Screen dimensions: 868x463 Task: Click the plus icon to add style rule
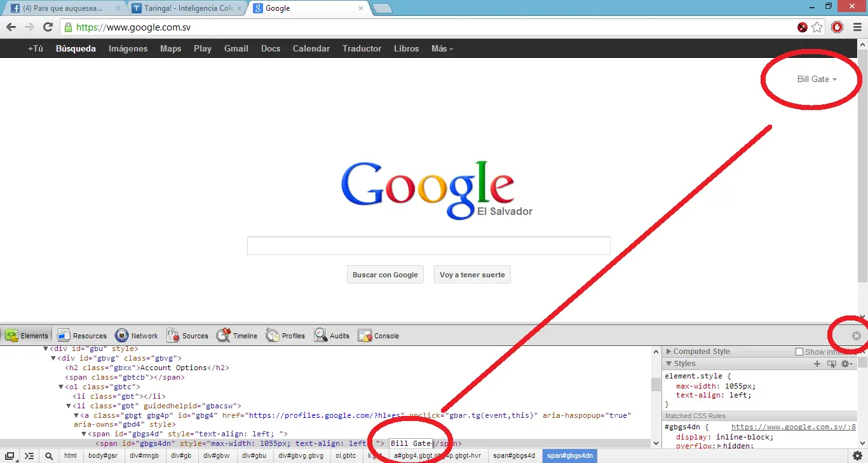817,364
